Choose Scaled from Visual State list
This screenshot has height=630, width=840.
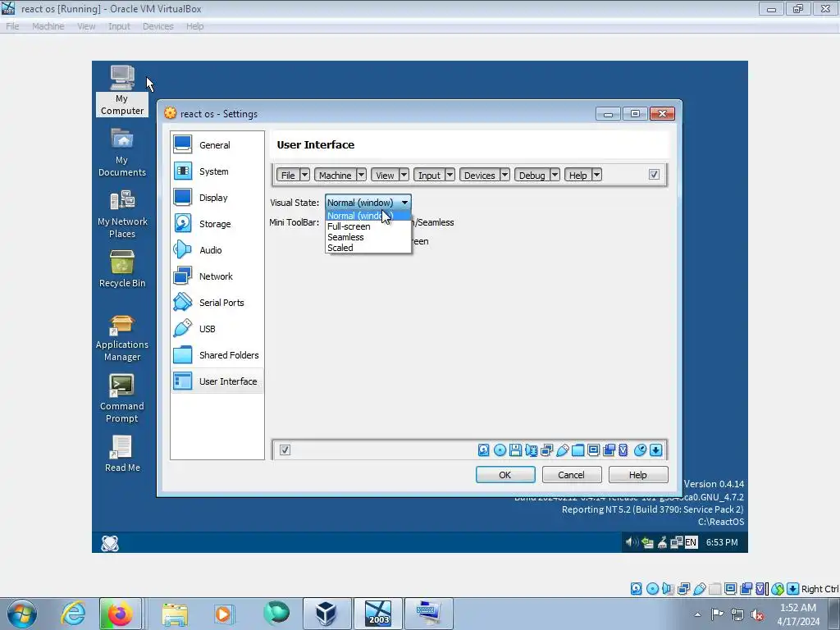point(368,248)
